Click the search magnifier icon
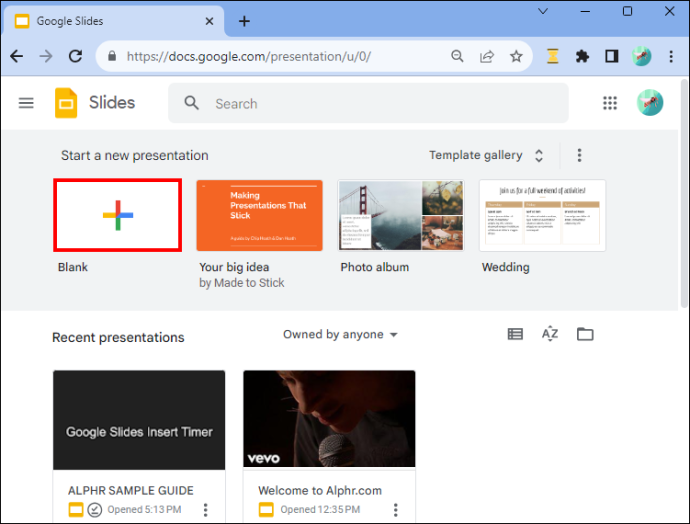Viewport: 690px width, 524px height. pos(191,103)
